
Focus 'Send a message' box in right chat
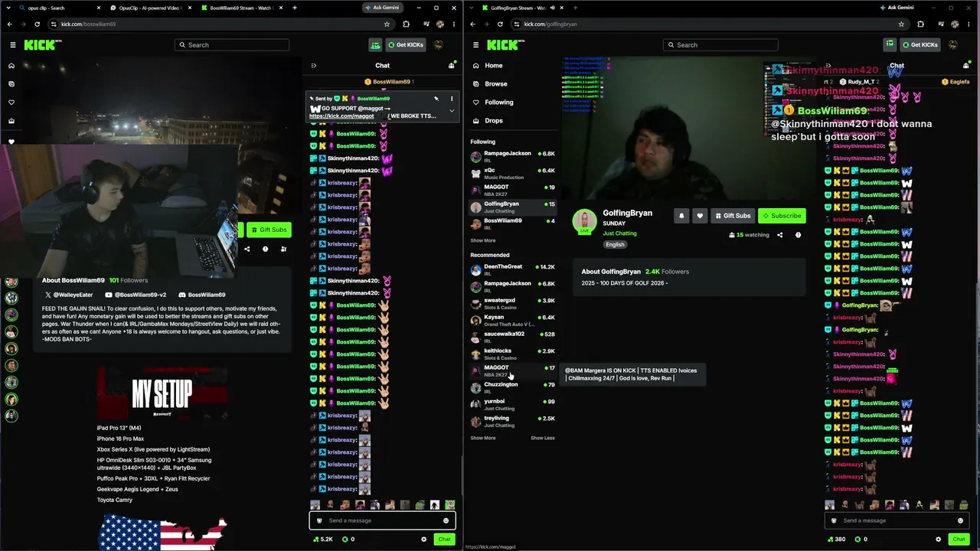pos(897,520)
